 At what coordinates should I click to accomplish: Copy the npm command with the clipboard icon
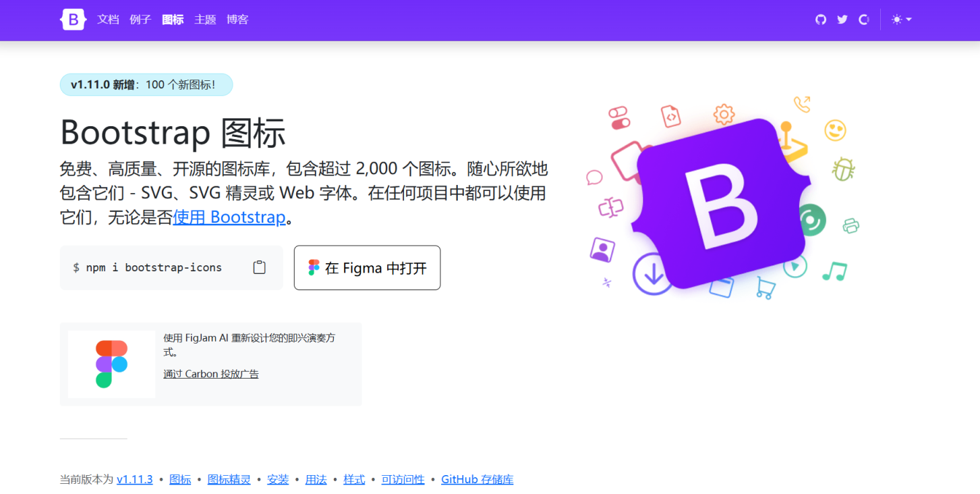pyautogui.click(x=259, y=267)
